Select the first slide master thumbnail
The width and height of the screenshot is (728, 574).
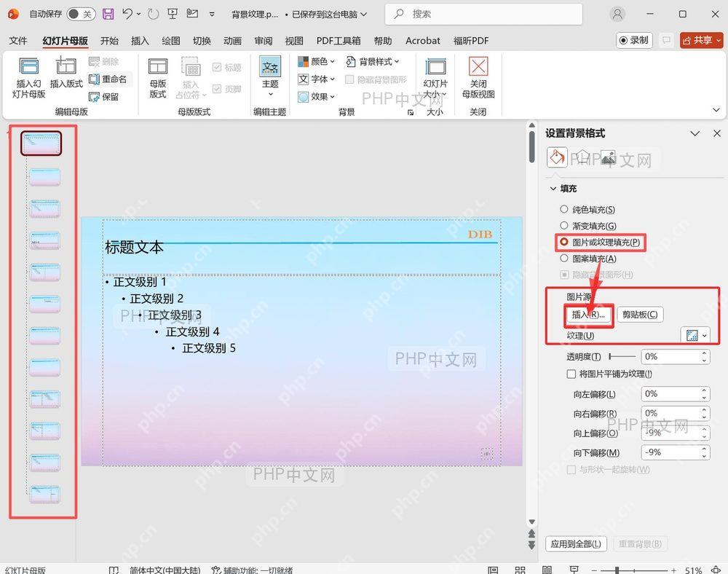pyautogui.click(x=41, y=143)
